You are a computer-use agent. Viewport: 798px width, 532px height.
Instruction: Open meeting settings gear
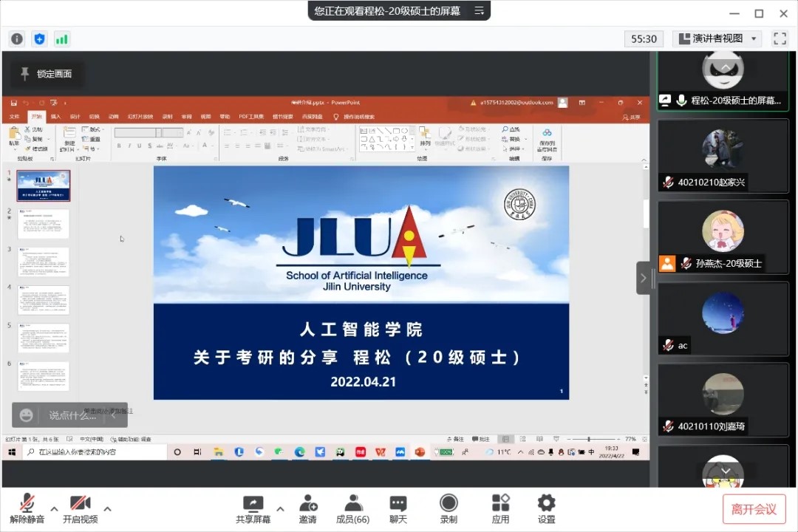tap(546, 505)
